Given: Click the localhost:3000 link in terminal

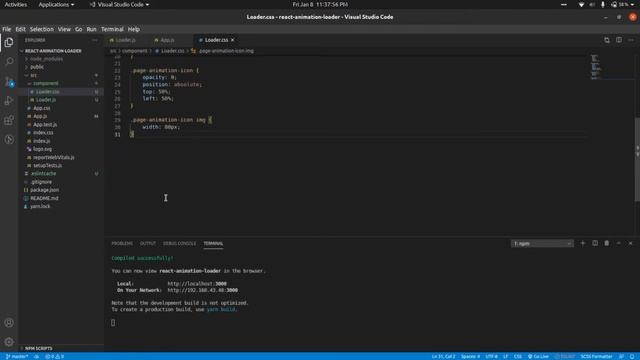Looking at the screenshot, I should click(x=197, y=284).
